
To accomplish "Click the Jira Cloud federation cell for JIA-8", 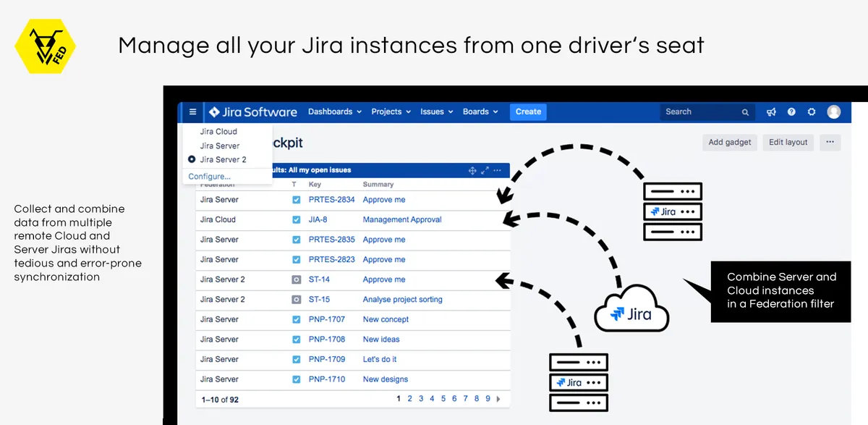I will pyautogui.click(x=218, y=219).
